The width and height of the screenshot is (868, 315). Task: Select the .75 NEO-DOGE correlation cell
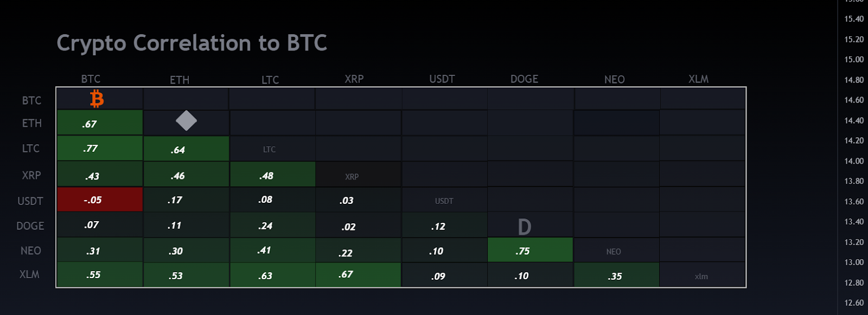pyautogui.click(x=530, y=250)
